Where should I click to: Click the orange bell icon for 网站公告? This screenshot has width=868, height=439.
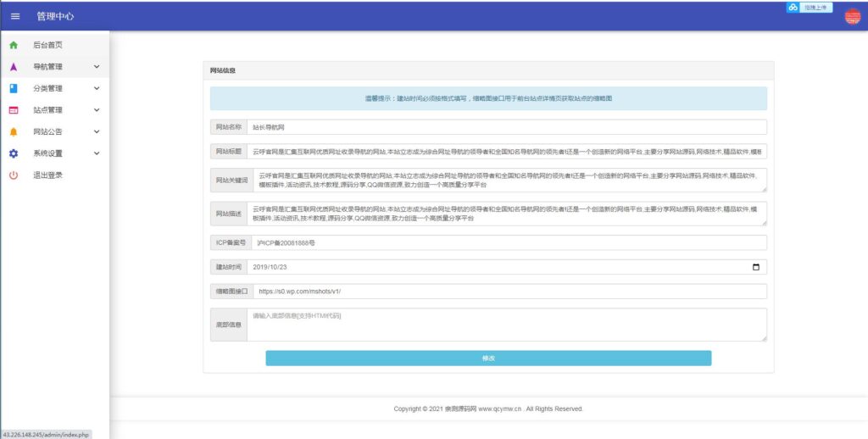(14, 131)
